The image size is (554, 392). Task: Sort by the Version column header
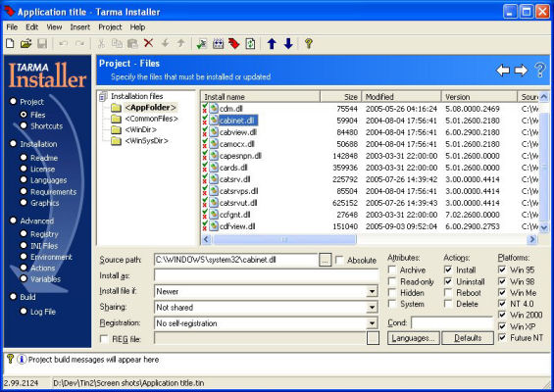coord(479,97)
